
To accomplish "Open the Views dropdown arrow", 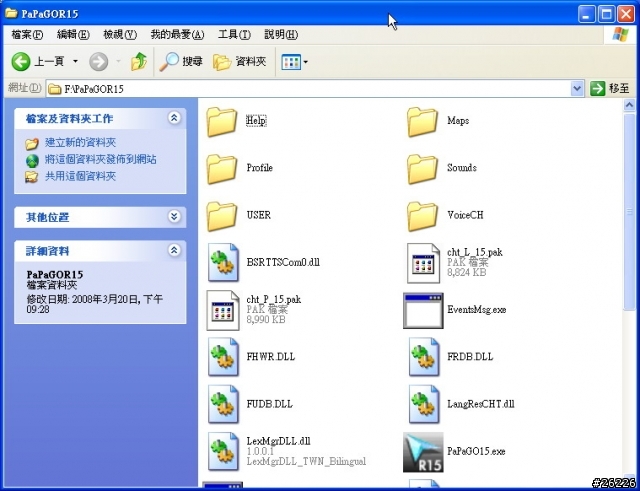I will 306,62.
